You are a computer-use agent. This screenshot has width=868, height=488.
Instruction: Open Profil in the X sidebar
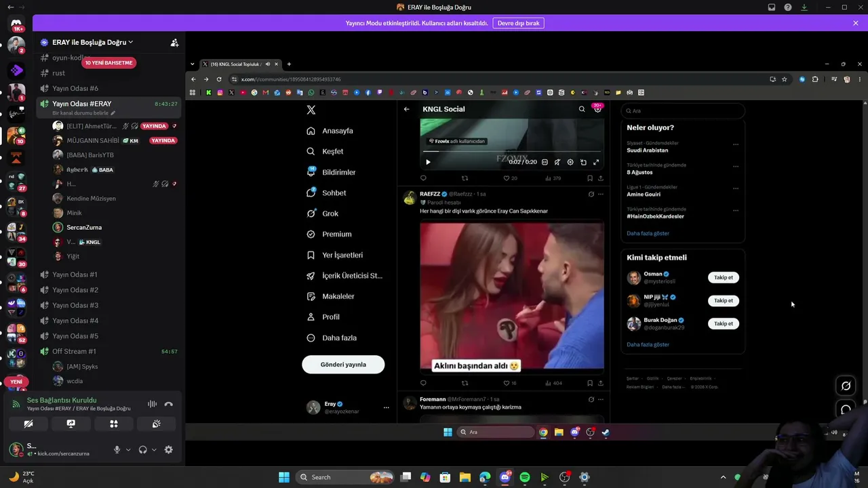[x=323, y=317]
